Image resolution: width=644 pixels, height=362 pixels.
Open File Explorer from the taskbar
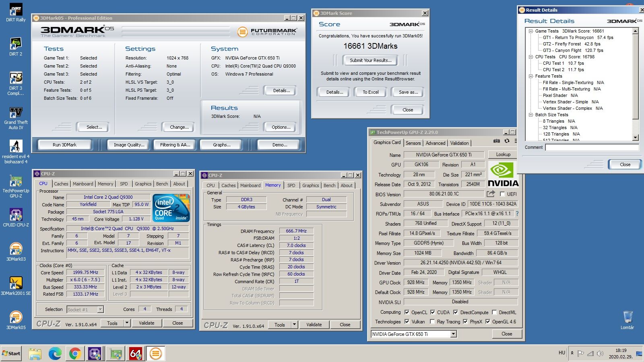tap(35, 354)
